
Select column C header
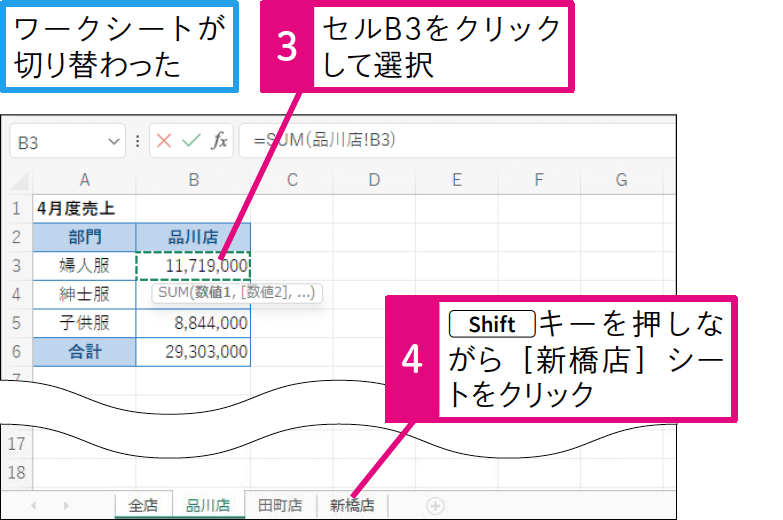point(292,180)
